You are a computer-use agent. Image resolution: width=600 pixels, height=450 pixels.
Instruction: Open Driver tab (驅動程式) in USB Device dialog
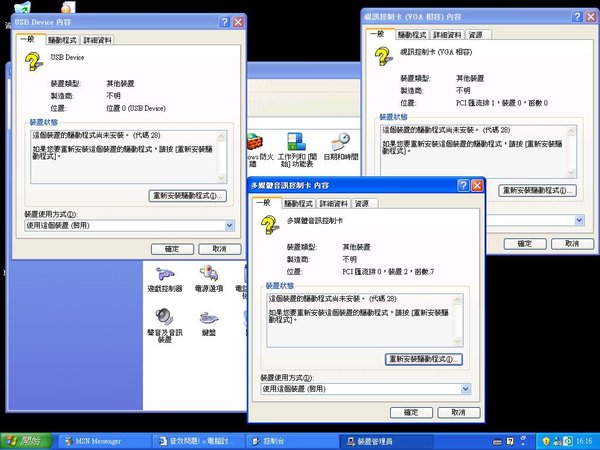[62, 40]
